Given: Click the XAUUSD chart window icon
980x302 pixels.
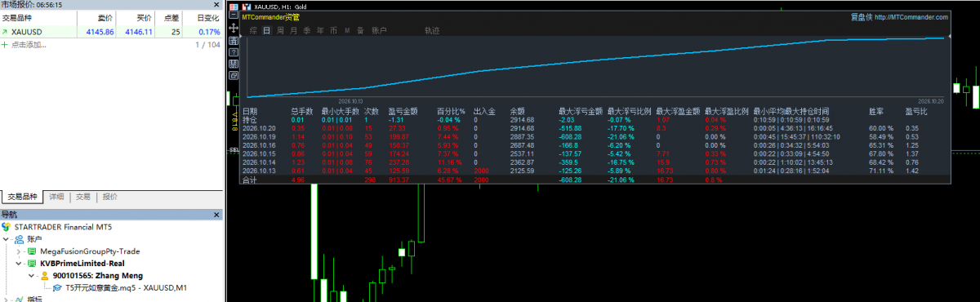Looking at the screenshot, I should [246, 6].
